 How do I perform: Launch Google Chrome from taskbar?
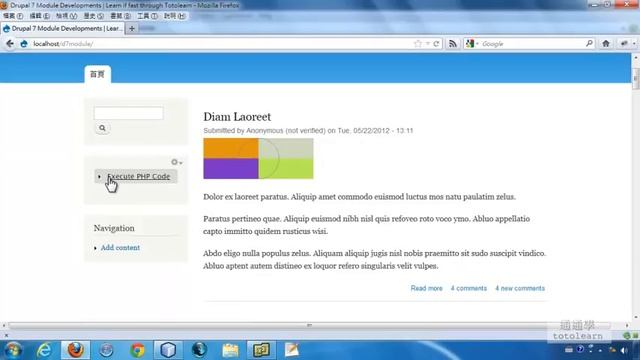coord(138,350)
